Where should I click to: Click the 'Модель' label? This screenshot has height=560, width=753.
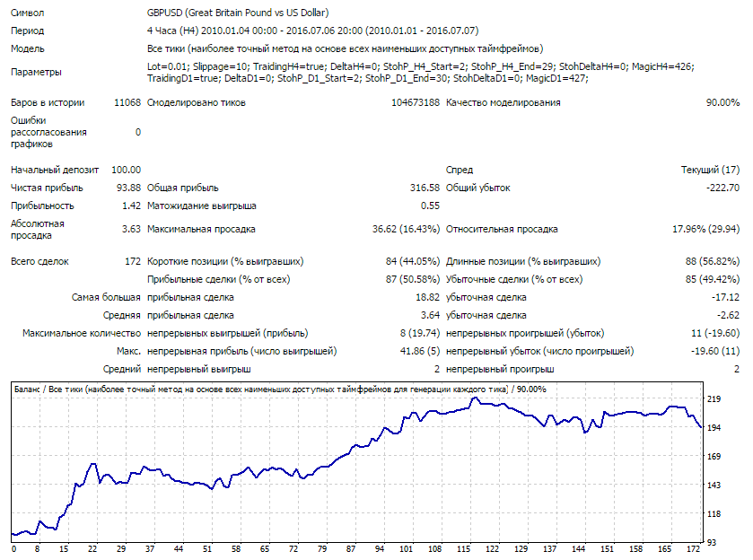pyautogui.click(x=27, y=48)
